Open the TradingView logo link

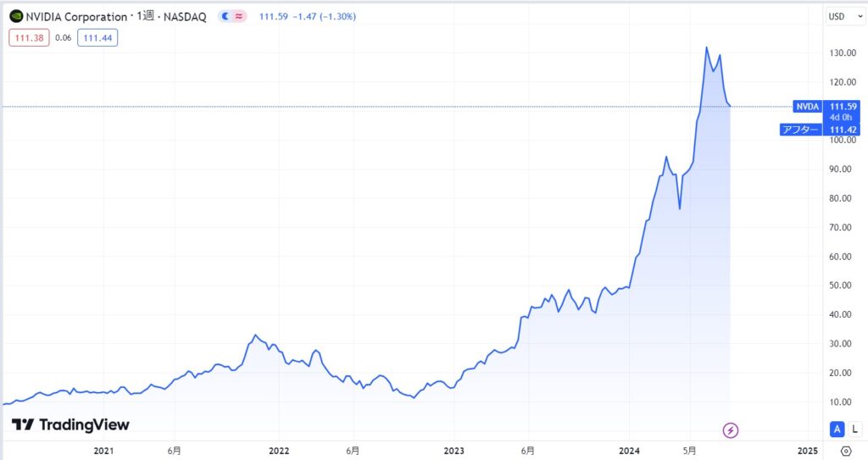(70, 424)
